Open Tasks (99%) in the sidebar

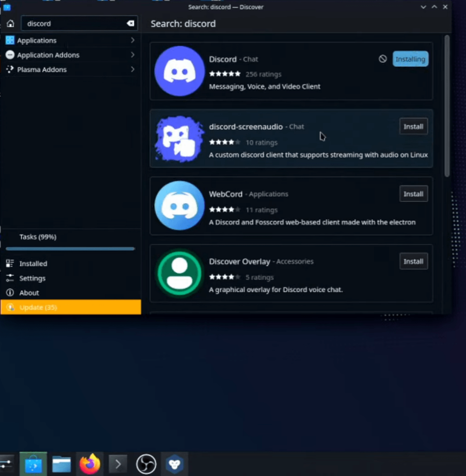click(x=38, y=237)
